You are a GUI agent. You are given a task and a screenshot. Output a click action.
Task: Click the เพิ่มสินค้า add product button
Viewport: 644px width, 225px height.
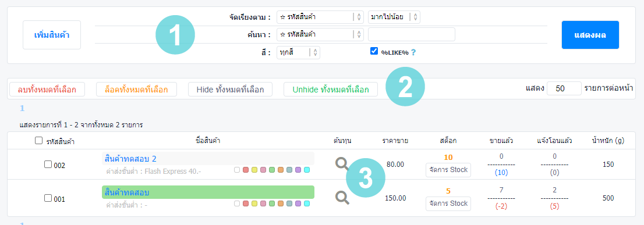[52, 35]
